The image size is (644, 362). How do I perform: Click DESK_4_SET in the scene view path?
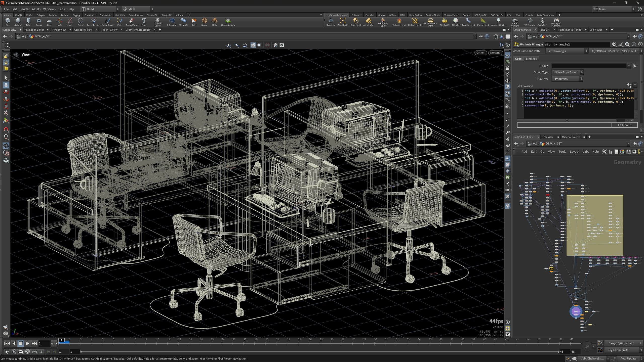point(43,36)
